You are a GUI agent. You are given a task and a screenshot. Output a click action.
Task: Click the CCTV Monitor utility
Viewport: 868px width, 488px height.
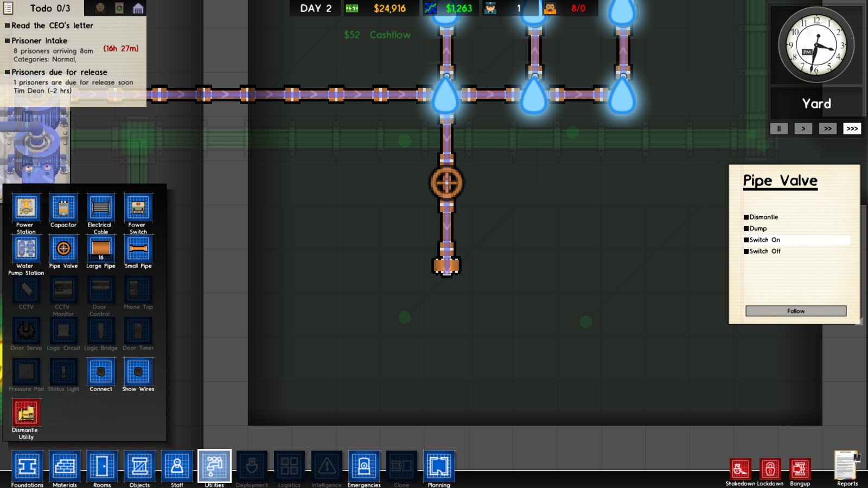click(x=63, y=290)
